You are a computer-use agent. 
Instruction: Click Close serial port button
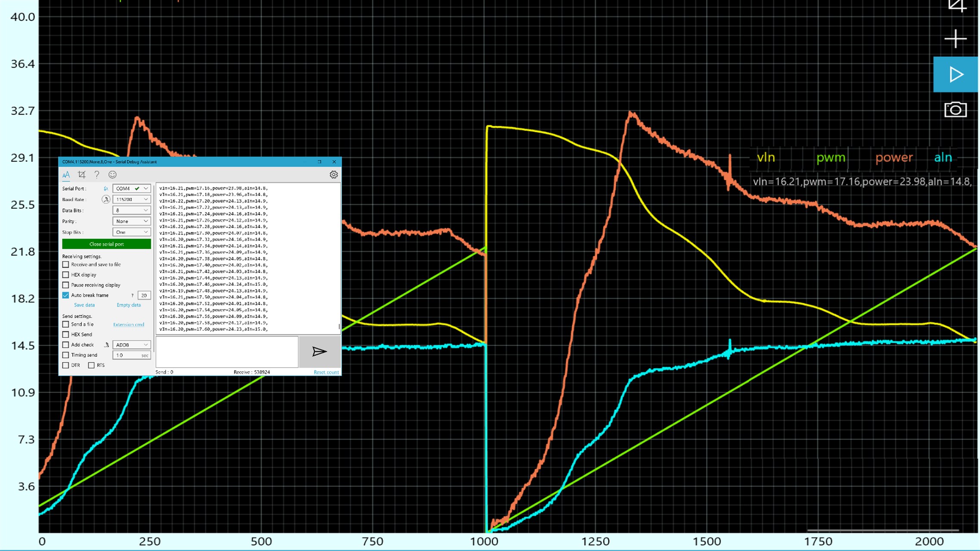pos(106,244)
